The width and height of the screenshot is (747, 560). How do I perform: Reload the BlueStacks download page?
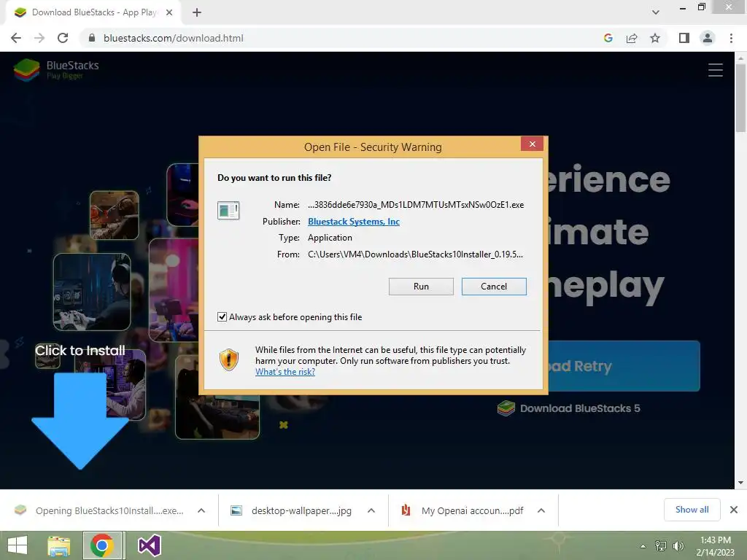pos(63,38)
